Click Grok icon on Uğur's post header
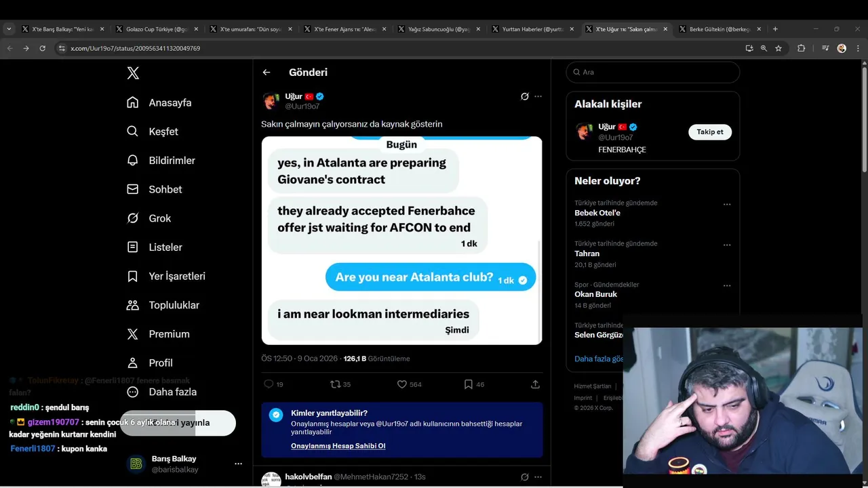 coord(524,96)
